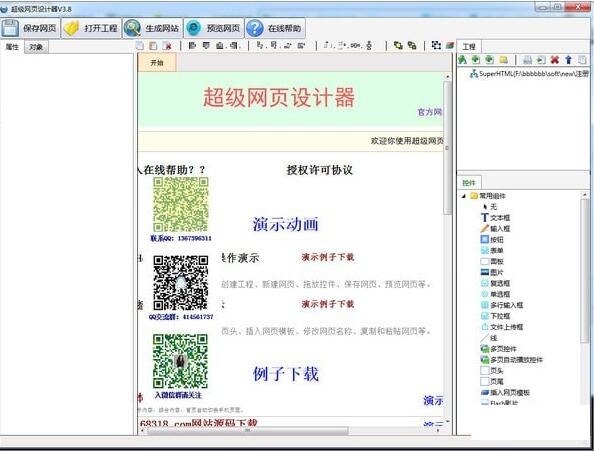This screenshot has height=451, width=594.
Task: Click the rightmost page icon in project toolbar
Action: 582,59
